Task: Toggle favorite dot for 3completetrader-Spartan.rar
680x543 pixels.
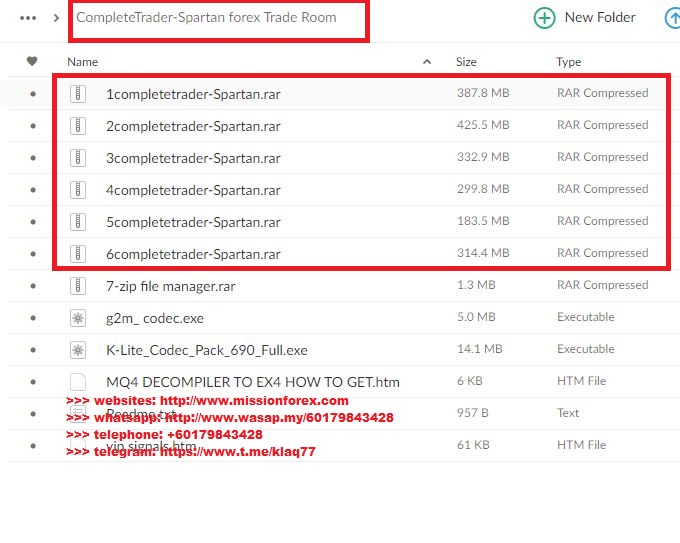Action: point(33,158)
